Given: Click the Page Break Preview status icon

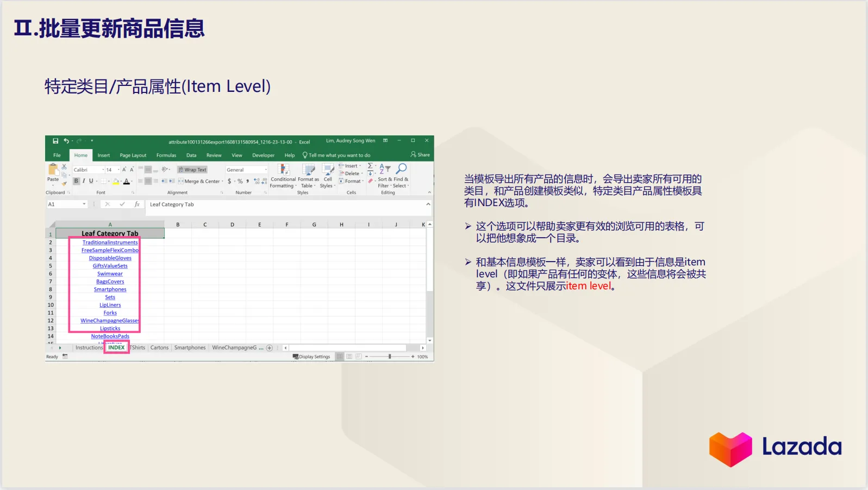Looking at the screenshot, I should point(359,357).
